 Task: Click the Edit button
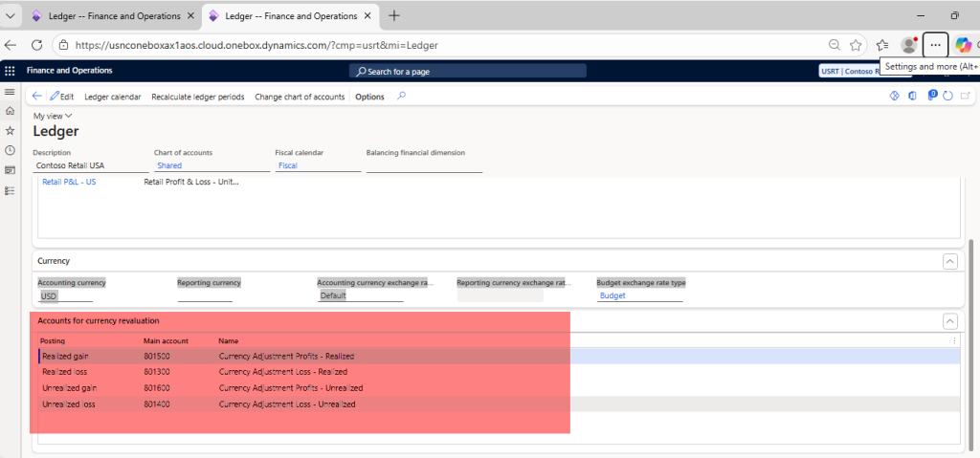pyautogui.click(x=62, y=97)
